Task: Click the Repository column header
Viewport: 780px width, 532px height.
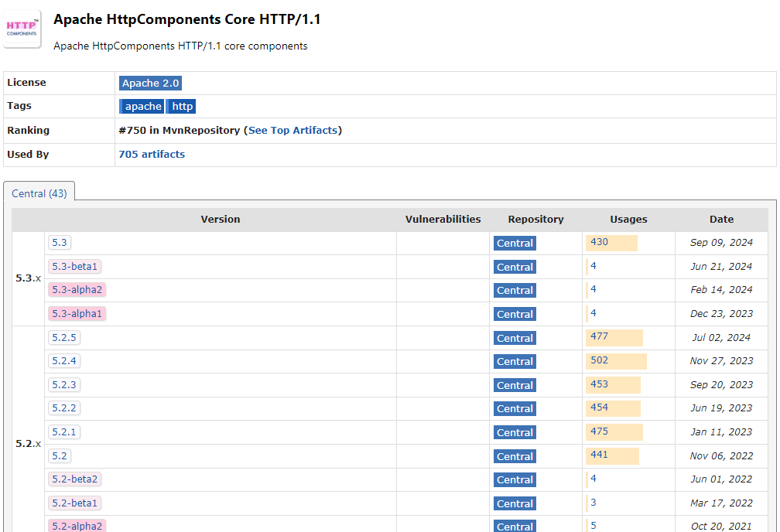Action: point(535,220)
